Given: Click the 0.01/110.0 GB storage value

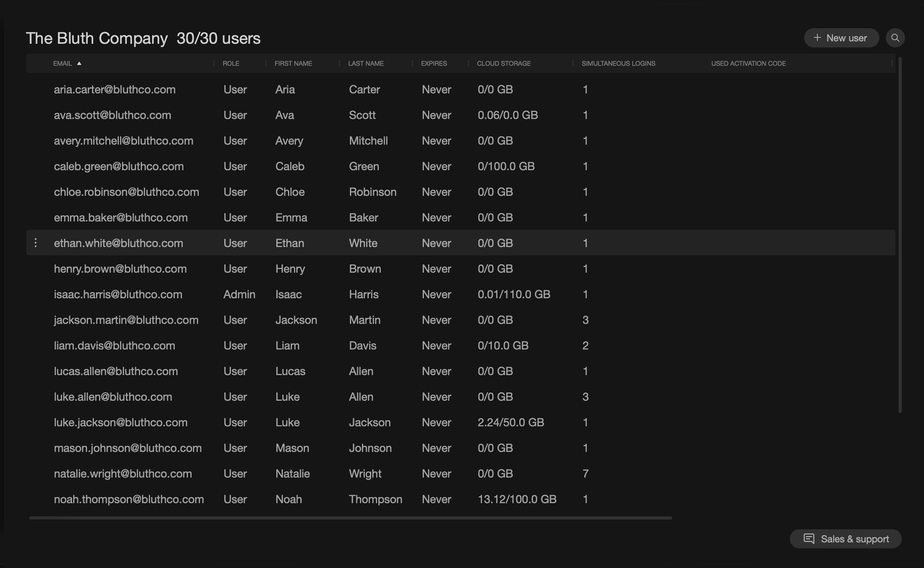Looking at the screenshot, I should click(x=514, y=294).
